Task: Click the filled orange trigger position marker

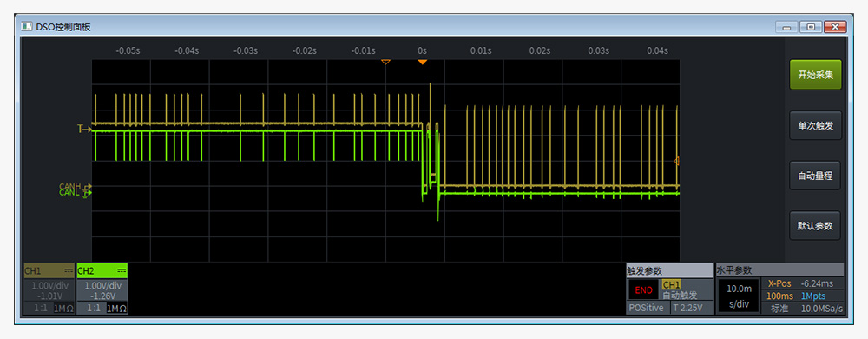Action: [x=423, y=62]
